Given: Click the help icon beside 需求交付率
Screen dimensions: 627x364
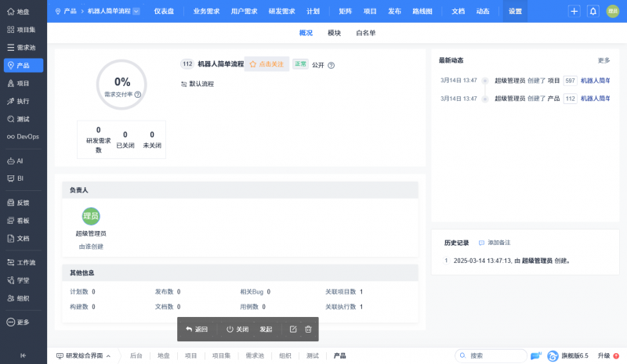Looking at the screenshot, I should [138, 95].
